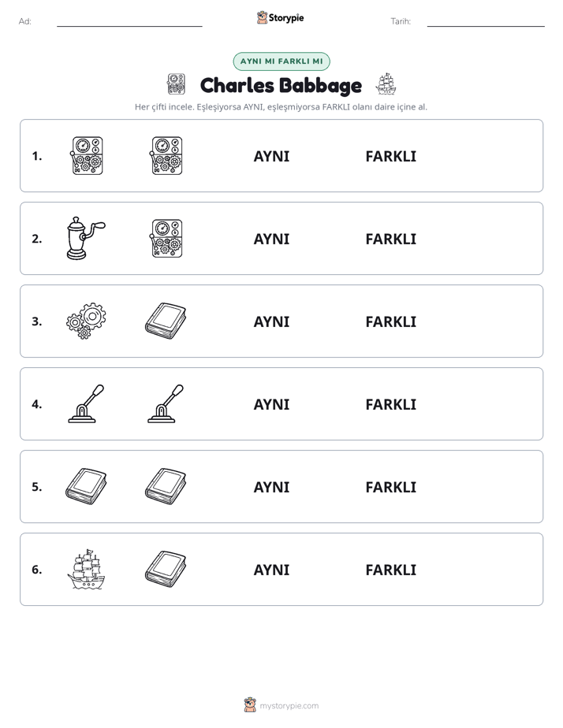Choose AYNI for row 5
This screenshot has width=563, height=728.
271,487
